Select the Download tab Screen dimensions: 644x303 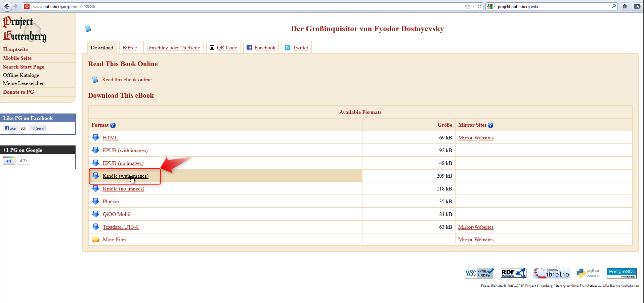click(102, 48)
